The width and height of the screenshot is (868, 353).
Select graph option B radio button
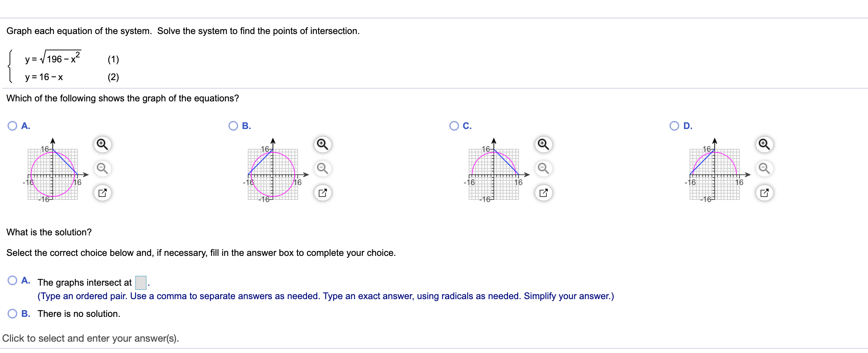pos(233,126)
